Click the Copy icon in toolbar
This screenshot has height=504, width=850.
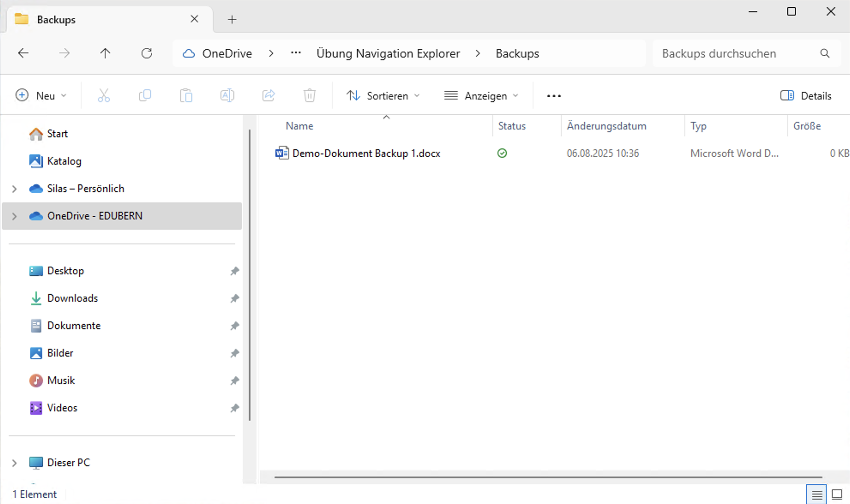[x=145, y=96]
